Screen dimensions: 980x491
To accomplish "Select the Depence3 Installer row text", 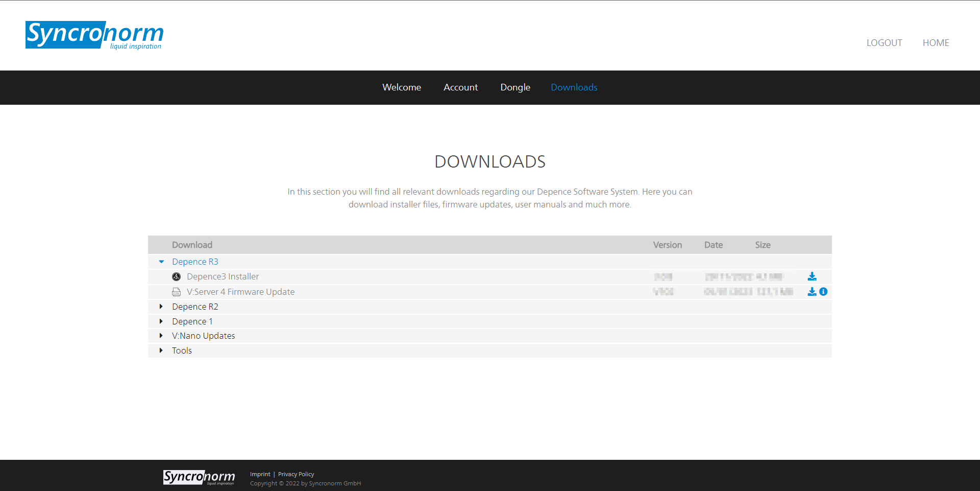I will (x=223, y=276).
